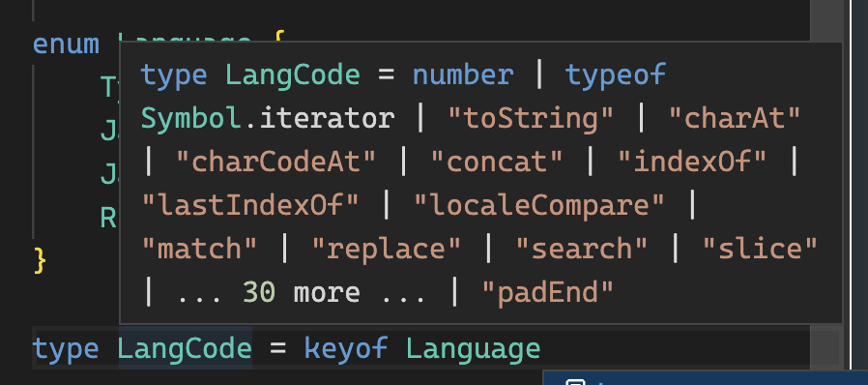Viewport: 868px width, 385px height.
Task: Click Language type after keyof
Action: click(x=474, y=349)
